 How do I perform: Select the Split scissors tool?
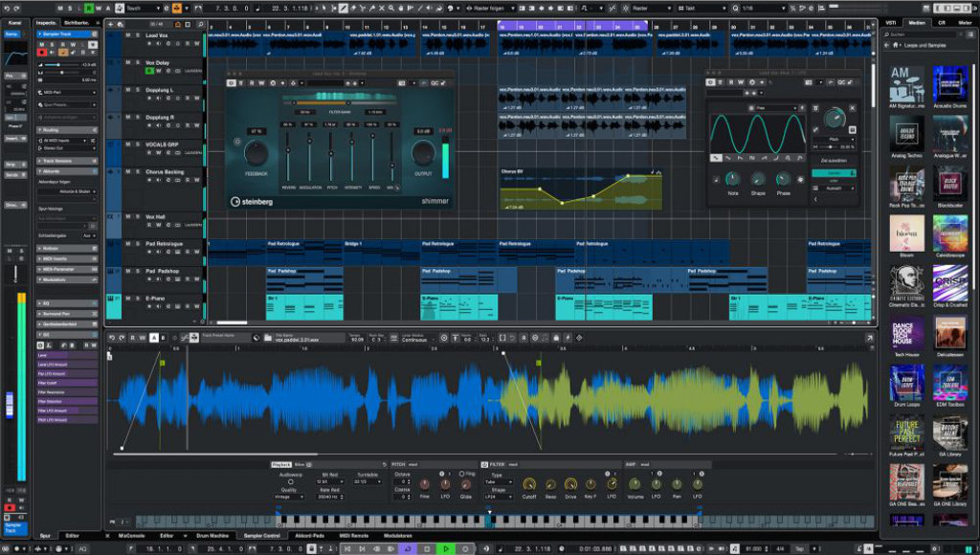pyautogui.click(x=363, y=8)
